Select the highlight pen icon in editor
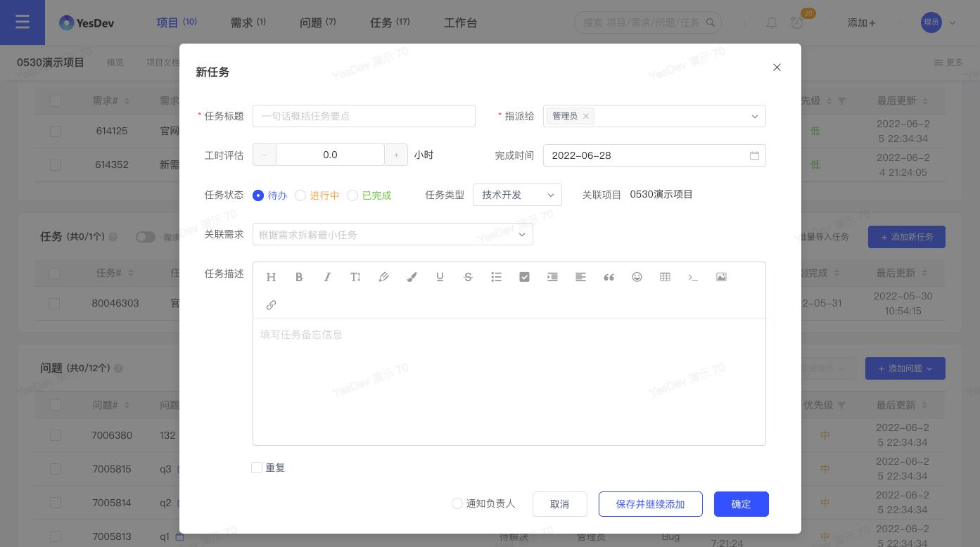Viewport: 980px width, 547px height. 383,277
